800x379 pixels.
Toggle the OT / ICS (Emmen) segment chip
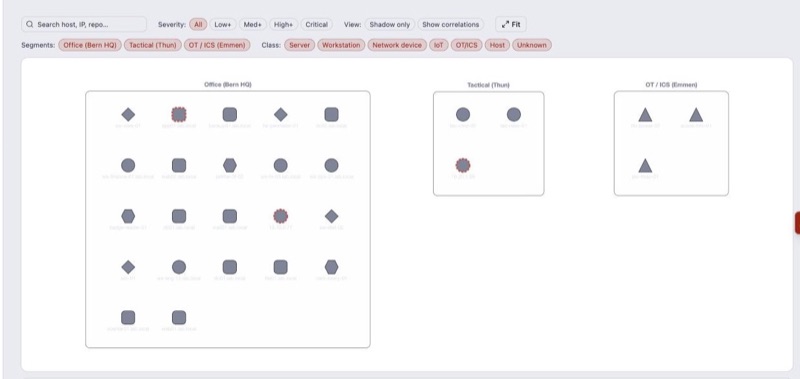tap(217, 45)
